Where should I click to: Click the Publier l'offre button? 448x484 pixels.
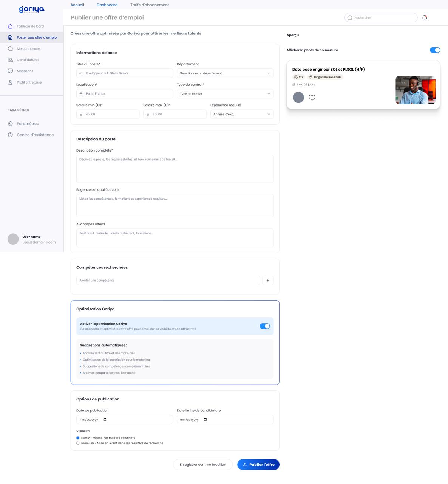click(x=258, y=464)
